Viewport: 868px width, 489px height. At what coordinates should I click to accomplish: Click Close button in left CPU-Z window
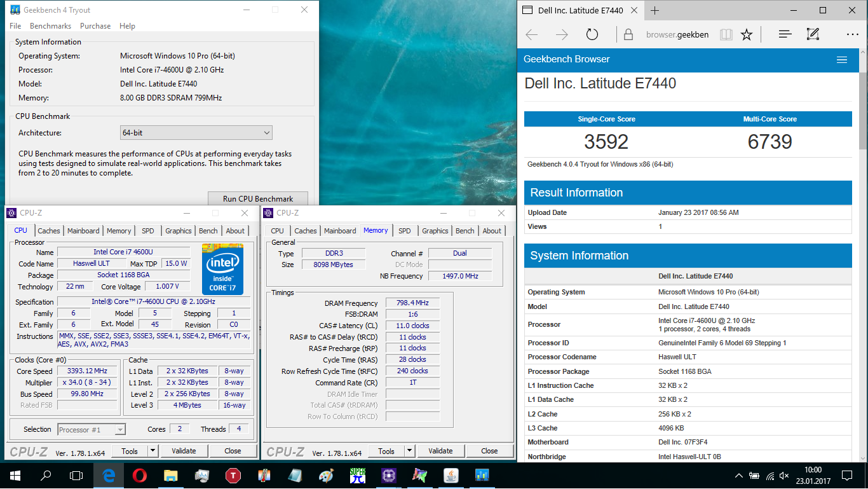(233, 451)
